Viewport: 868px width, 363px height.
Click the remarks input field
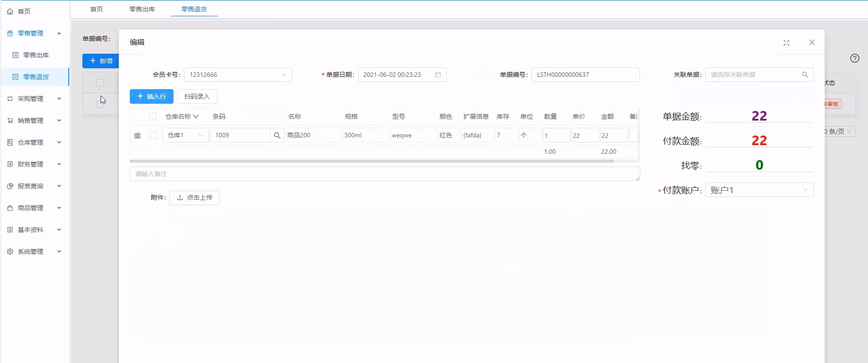coord(384,174)
